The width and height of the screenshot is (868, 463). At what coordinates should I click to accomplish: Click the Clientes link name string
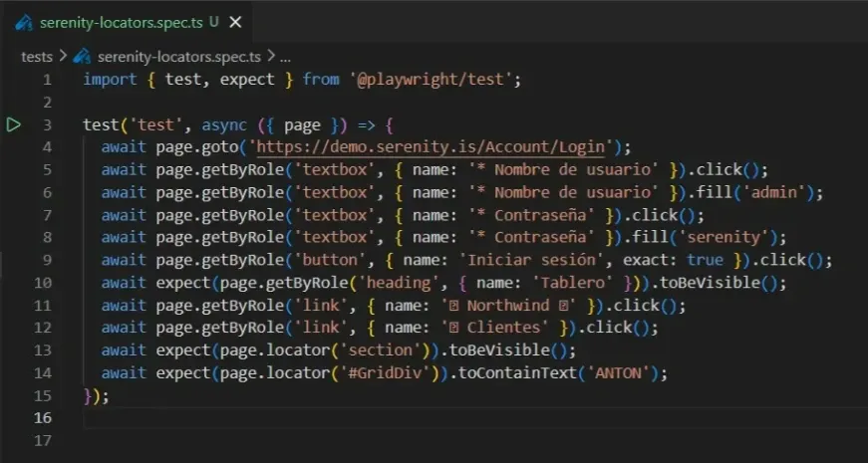[494, 328]
